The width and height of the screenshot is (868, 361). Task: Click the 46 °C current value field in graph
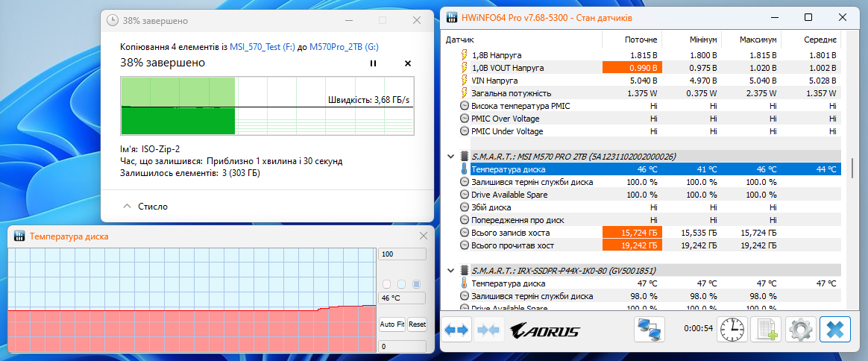pyautogui.click(x=402, y=298)
